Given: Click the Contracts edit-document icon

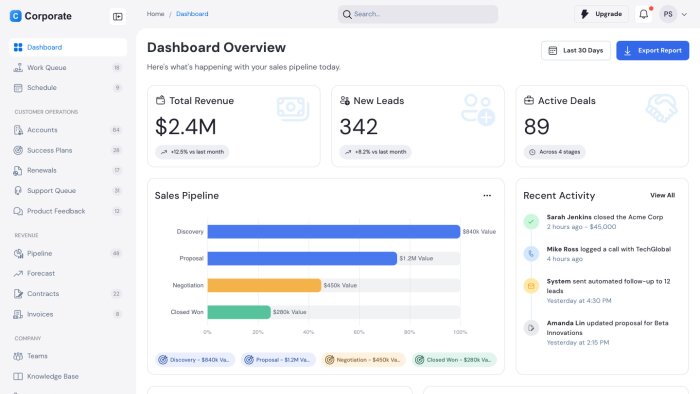Looking at the screenshot, I should pyautogui.click(x=18, y=294).
